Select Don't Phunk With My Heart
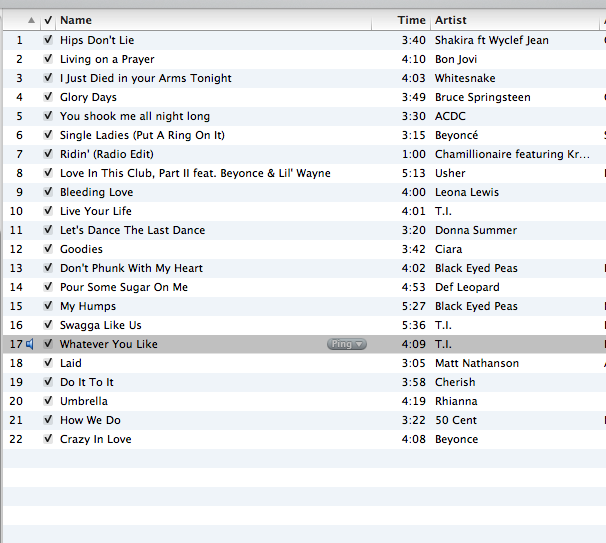 [131, 268]
